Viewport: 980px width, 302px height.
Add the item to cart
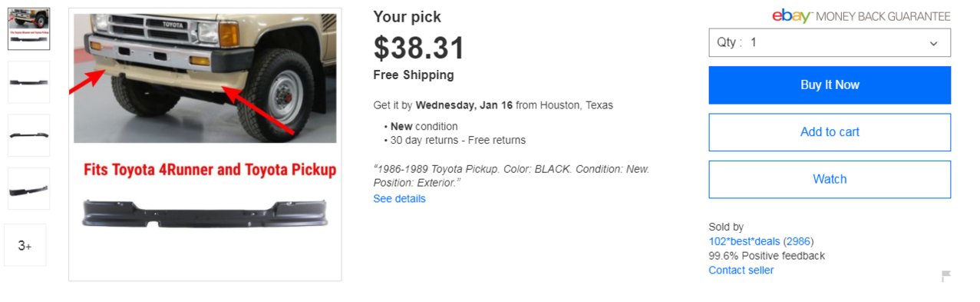(830, 132)
